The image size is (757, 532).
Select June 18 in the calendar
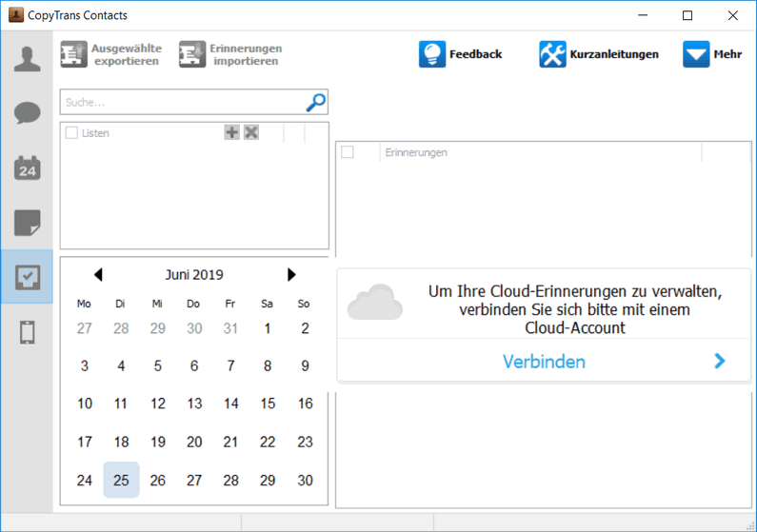tap(121, 442)
